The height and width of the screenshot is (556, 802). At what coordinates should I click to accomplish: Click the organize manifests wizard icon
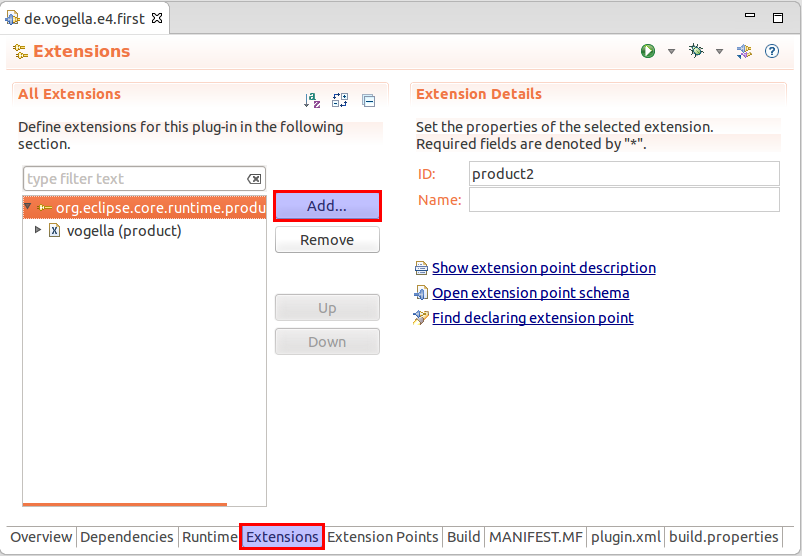point(744,51)
